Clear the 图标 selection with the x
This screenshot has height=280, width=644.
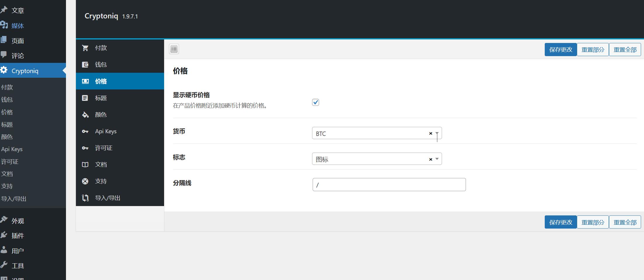(430, 159)
